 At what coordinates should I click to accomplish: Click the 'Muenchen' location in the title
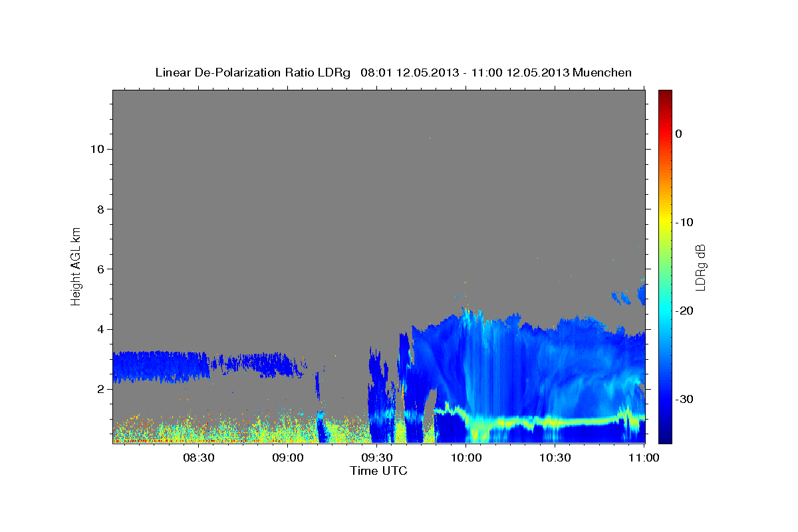(x=603, y=72)
